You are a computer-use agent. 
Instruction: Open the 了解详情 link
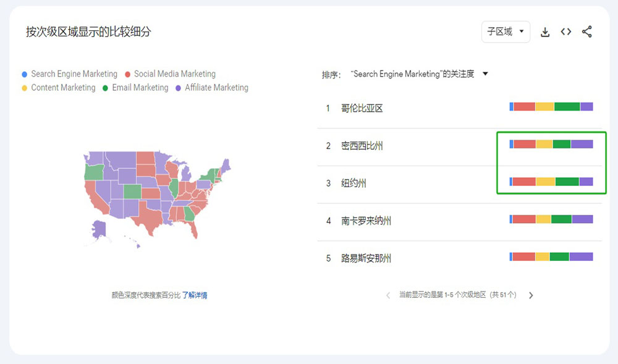[194, 295]
